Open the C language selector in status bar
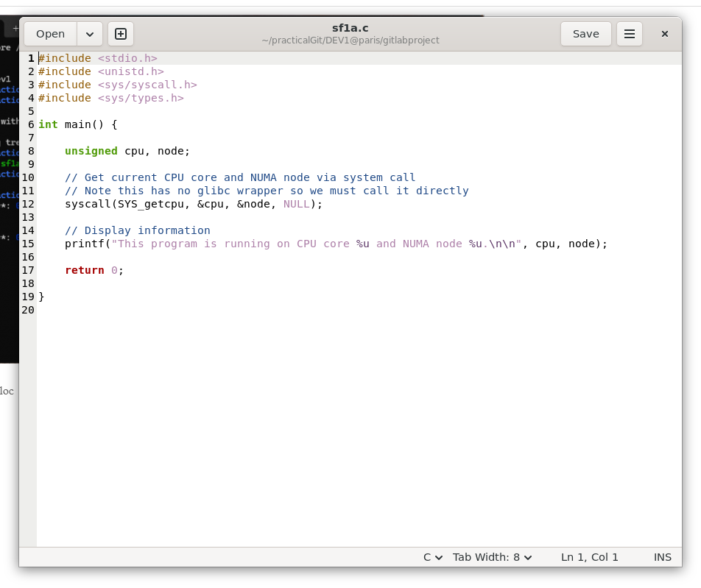Screen dimensions: 701x588 point(433,557)
